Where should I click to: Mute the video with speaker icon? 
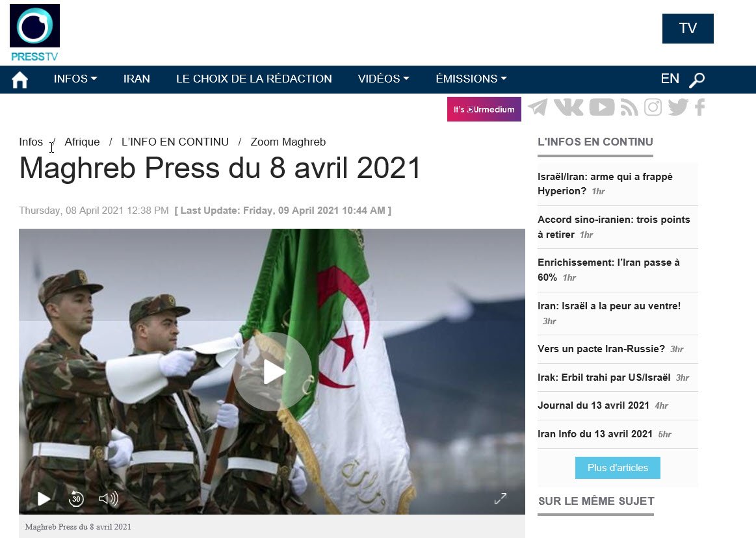(x=109, y=498)
